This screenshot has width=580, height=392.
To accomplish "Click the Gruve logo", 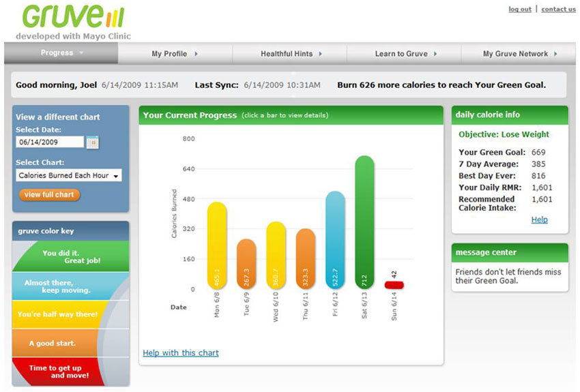I will click(x=73, y=17).
